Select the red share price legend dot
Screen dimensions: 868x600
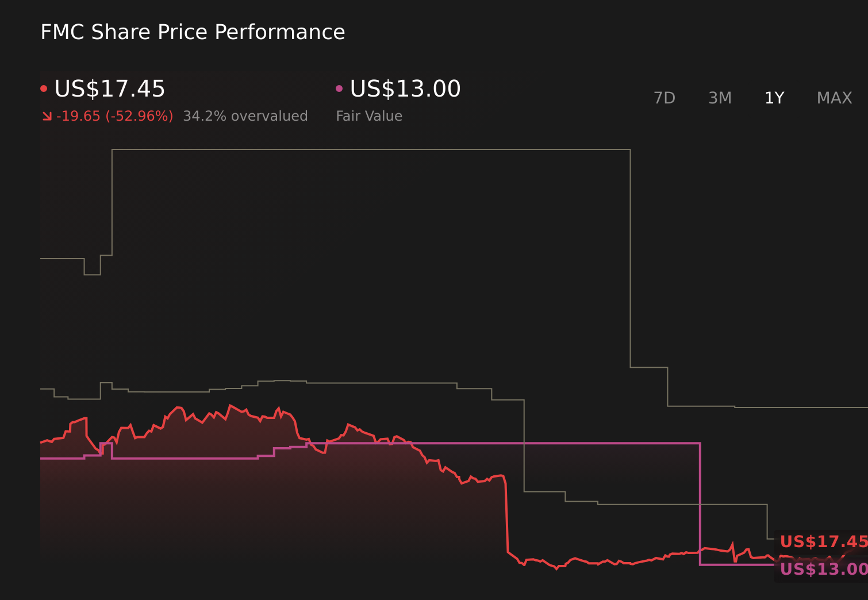[x=44, y=88]
